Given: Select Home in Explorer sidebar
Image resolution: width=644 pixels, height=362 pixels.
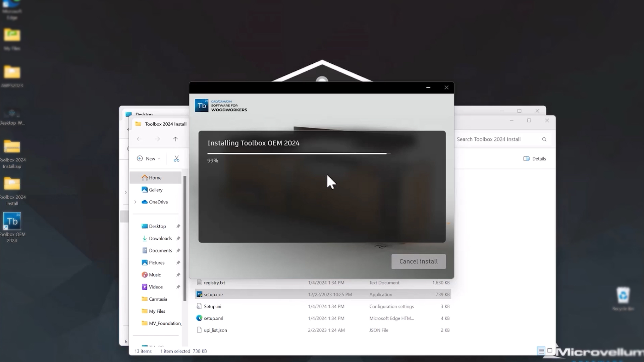Looking at the screenshot, I should [x=156, y=178].
